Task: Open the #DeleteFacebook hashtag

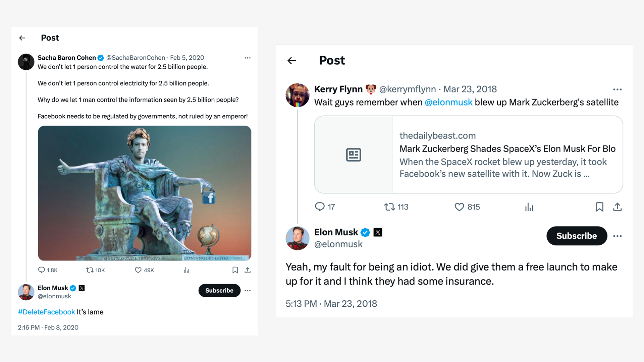Action: (x=46, y=312)
